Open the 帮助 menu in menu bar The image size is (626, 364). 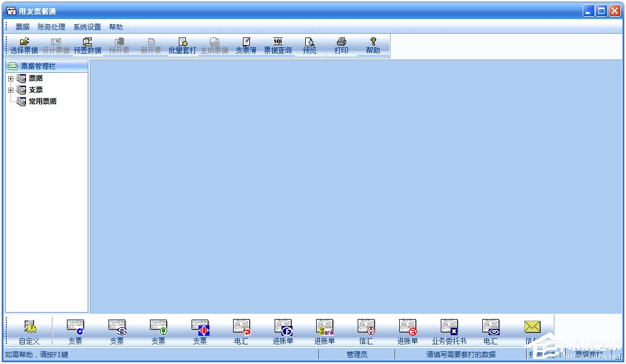(116, 27)
